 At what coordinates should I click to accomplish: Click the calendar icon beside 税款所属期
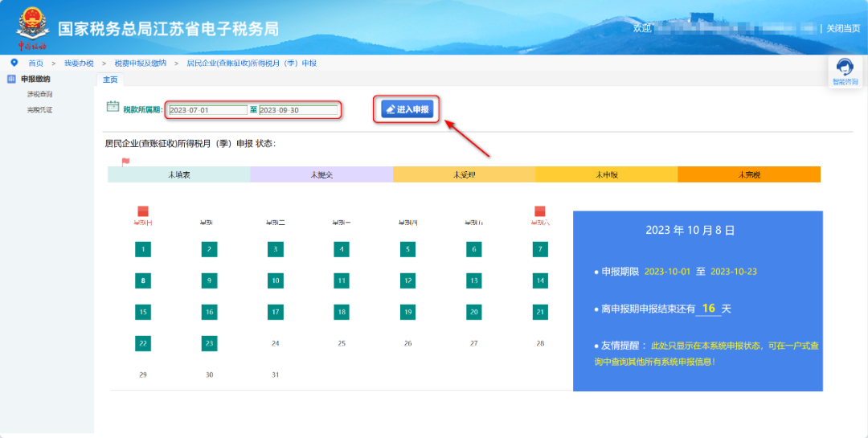[x=113, y=106]
